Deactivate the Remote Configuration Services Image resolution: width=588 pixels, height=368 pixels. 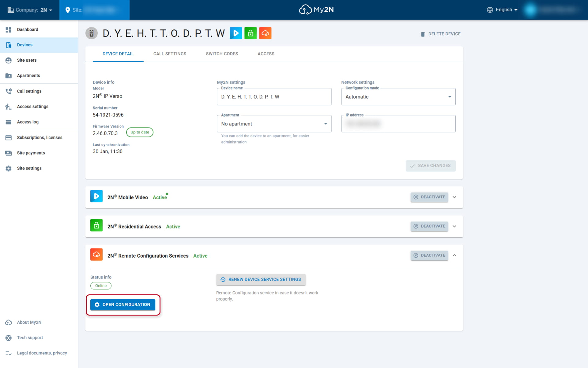pos(429,255)
